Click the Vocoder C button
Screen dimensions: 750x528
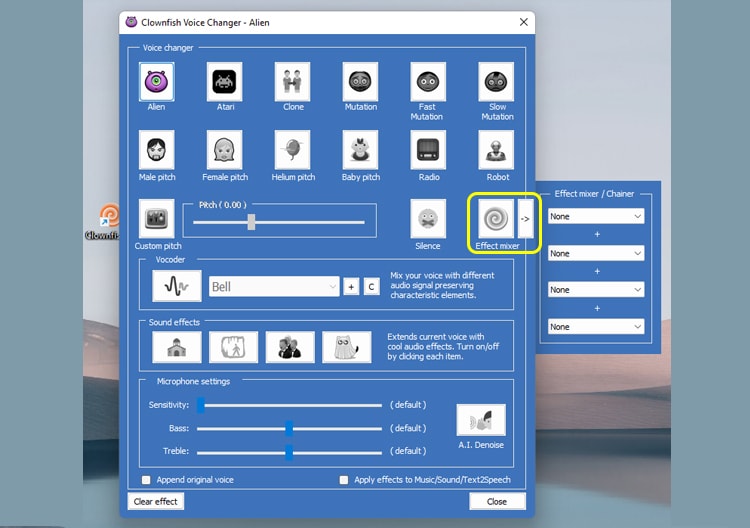[x=371, y=287]
